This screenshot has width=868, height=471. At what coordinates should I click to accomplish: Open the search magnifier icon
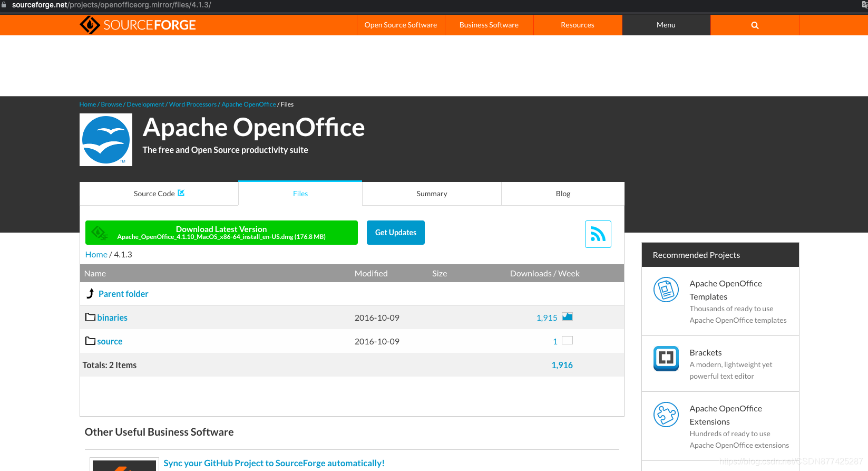tap(755, 25)
